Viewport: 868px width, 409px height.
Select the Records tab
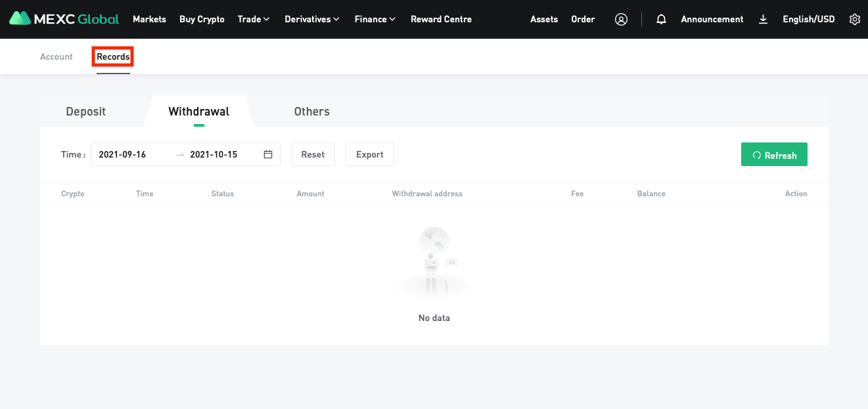pyautogui.click(x=113, y=56)
